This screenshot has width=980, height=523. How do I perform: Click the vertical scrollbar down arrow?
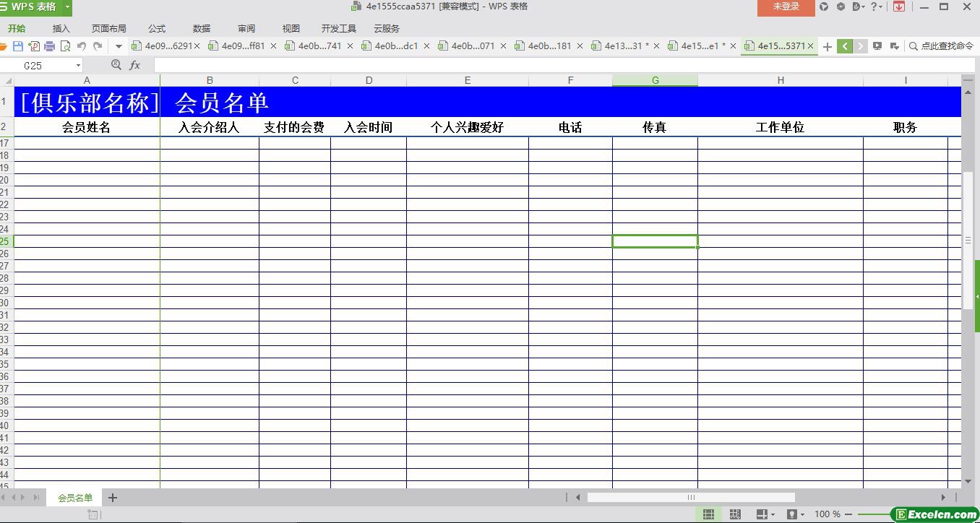click(968, 481)
